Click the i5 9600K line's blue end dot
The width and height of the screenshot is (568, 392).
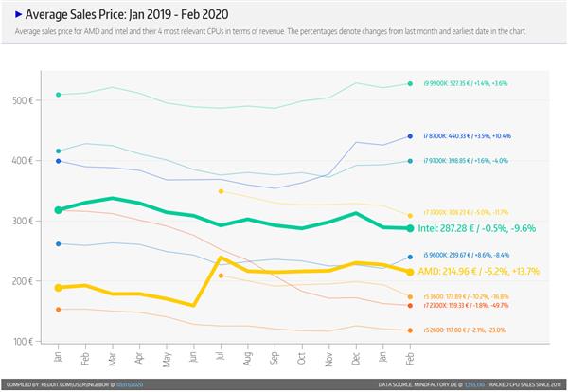click(x=410, y=257)
